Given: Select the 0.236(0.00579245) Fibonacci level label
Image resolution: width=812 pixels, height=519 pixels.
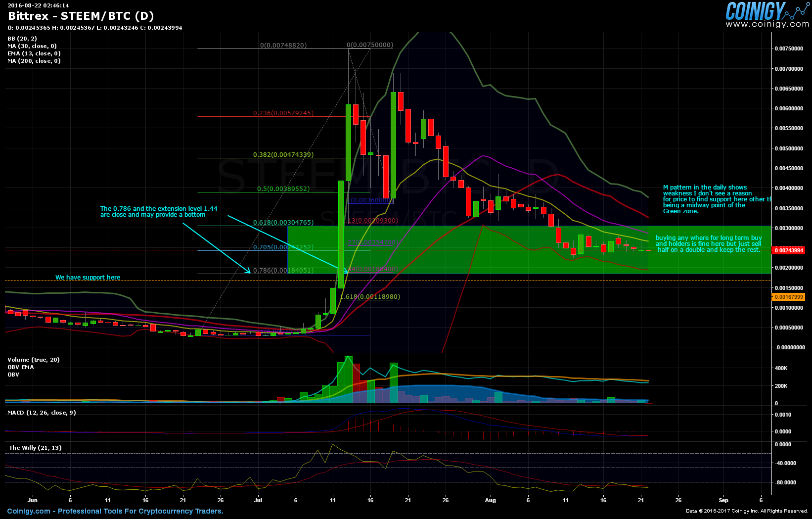Looking at the screenshot, I should pyautogui.click(x=283, y=113).
